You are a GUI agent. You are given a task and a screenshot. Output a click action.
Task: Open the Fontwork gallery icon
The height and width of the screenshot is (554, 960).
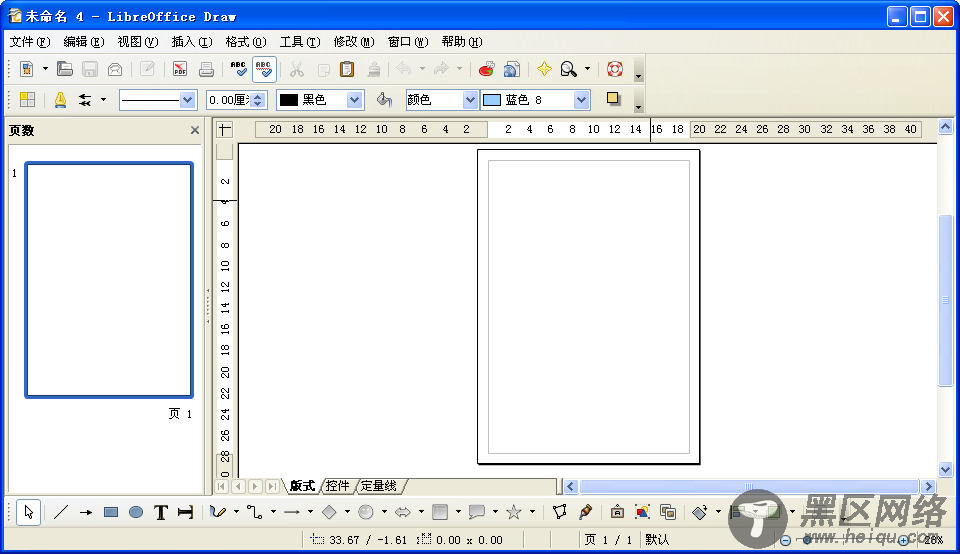pyautogui.click(x=617, y=512)
